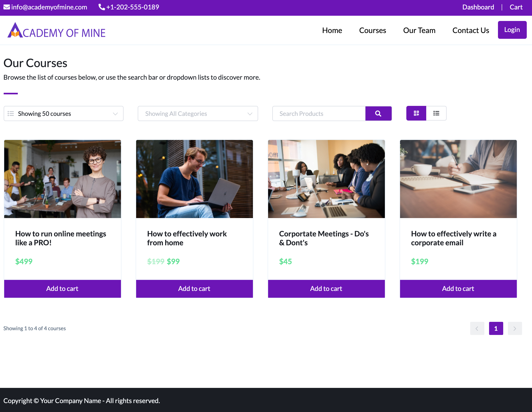Open the Dashboard link
The height and width of the screenshot is (412, 532).
click(x=478, y=7)
